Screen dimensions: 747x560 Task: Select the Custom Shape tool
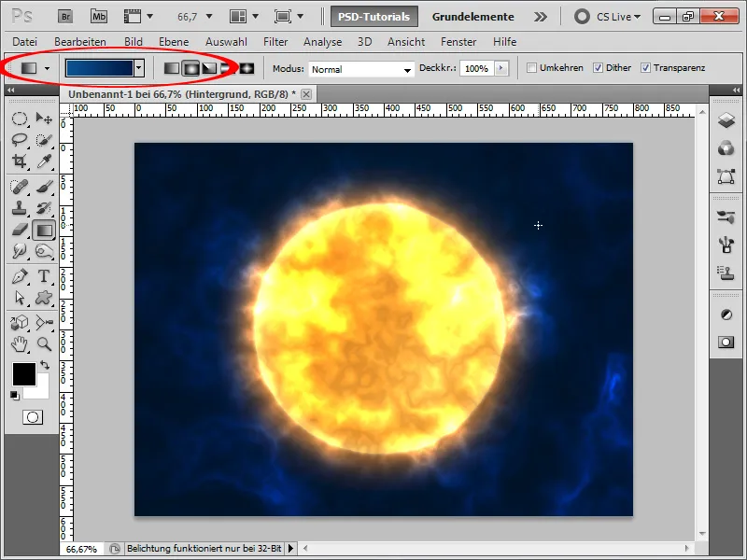(x=44, y=298)
